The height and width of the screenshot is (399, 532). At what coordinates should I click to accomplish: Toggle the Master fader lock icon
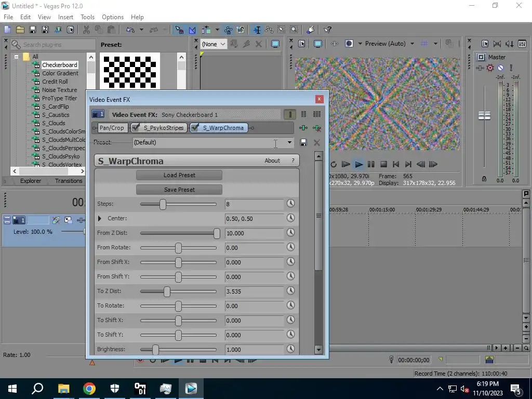click(484, 179)
